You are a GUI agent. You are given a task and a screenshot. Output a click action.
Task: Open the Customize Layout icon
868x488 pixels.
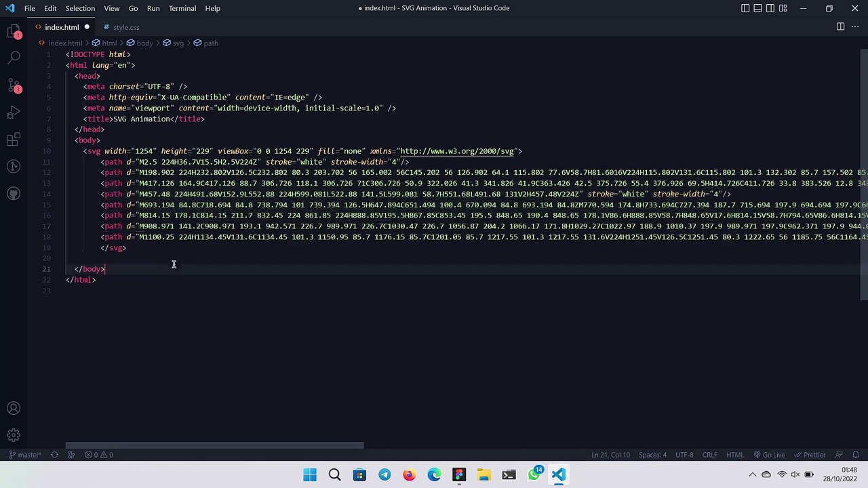pyautogui.click(x=783, y=8)
